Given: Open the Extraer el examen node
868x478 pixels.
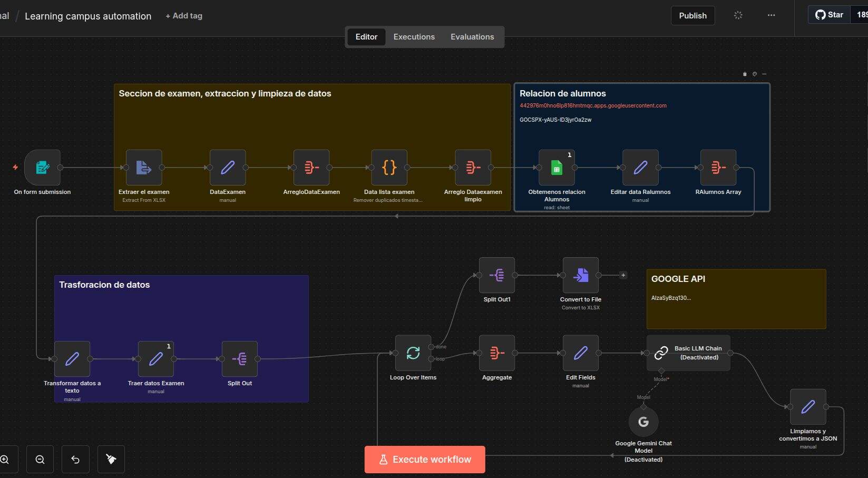Looking at the screenshot, I should coord(144,168).
